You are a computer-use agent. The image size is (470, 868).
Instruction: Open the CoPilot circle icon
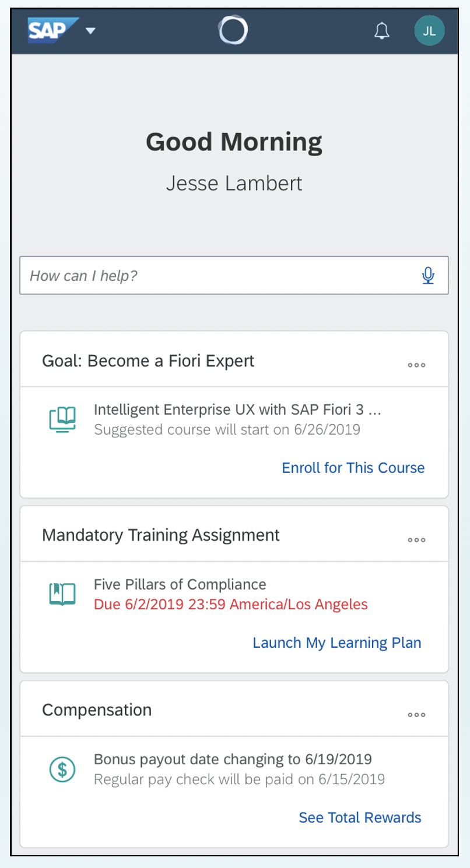click(x=233, y=30)
